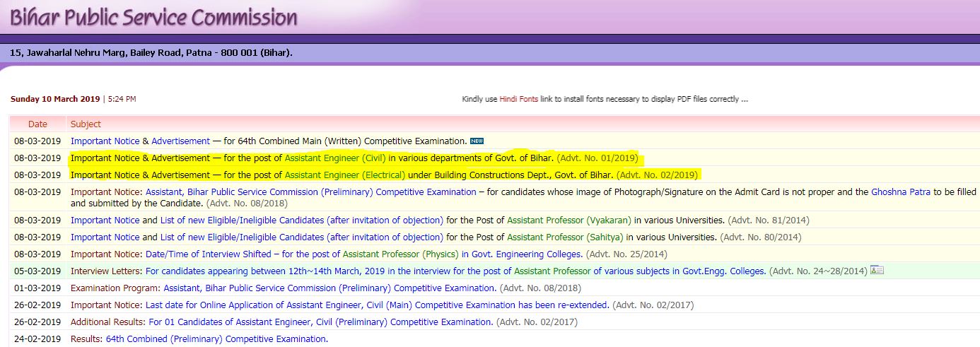Screen dimensions: 980x347
Task: Click the Jawaharlal Nehru Marg address text
Action: click(151, 52)
